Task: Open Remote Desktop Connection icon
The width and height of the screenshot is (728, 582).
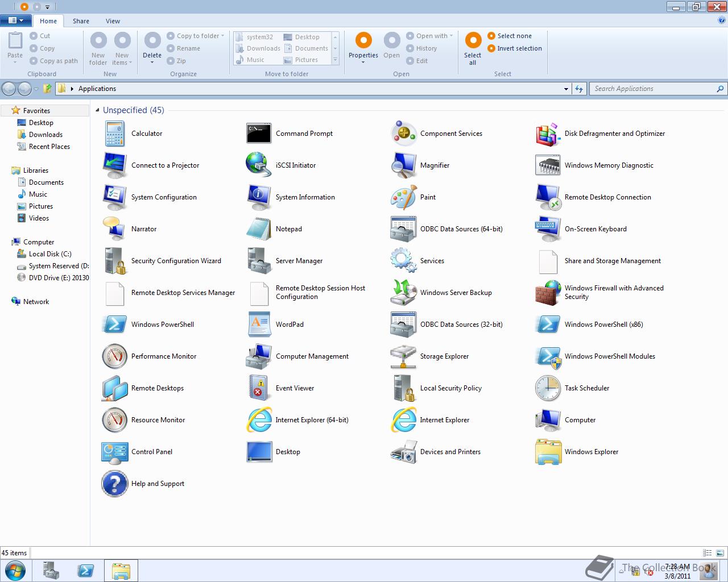Action: (x=548, y=197)
